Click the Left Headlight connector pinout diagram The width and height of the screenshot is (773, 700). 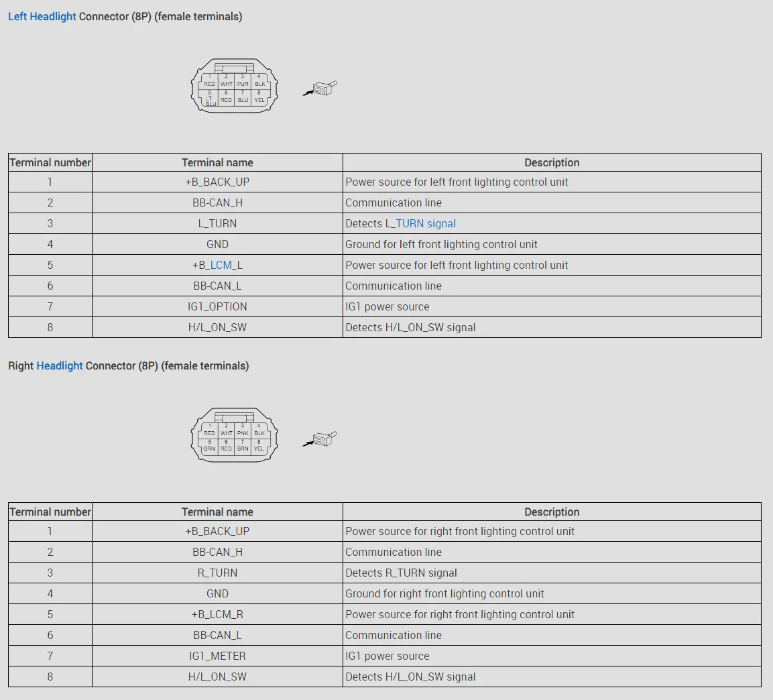(x=234, y=86)
